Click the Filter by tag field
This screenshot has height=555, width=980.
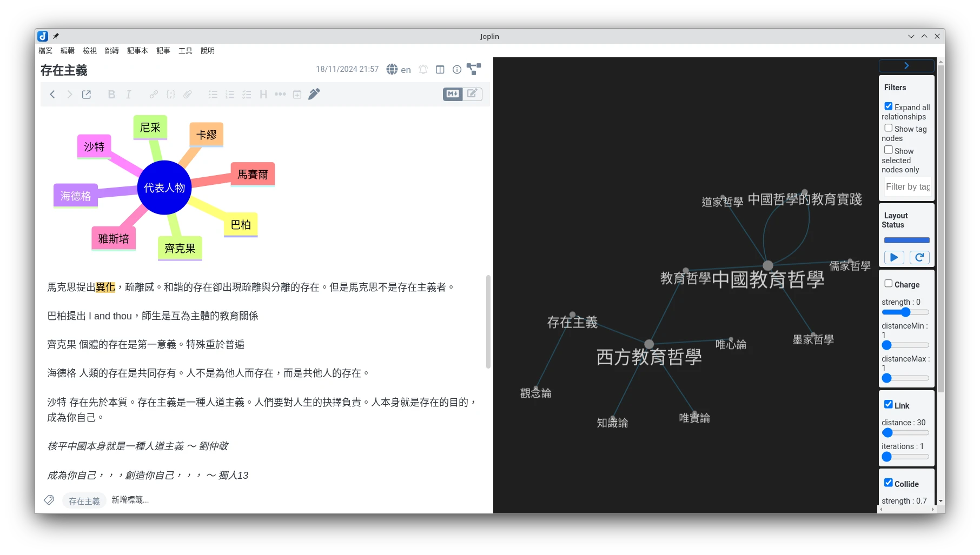pyautogui.click(x=908, y=186)
